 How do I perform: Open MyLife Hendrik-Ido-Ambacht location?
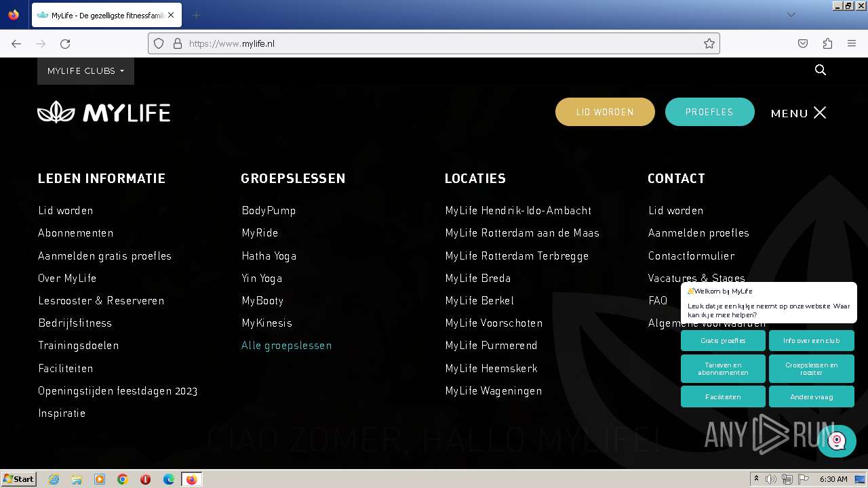518,210
